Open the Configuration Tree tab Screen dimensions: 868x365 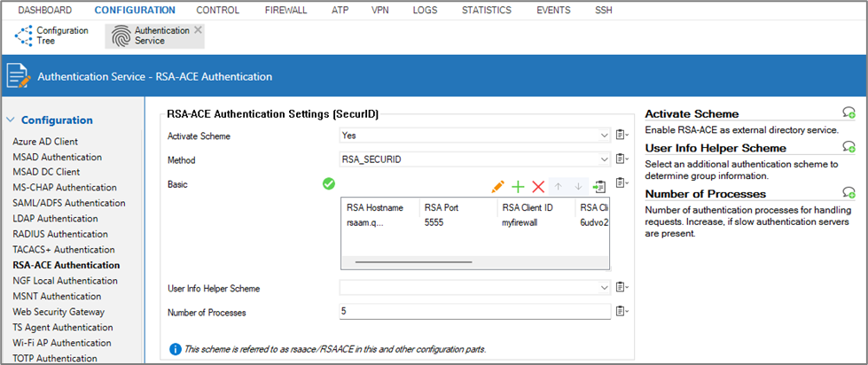51,35
